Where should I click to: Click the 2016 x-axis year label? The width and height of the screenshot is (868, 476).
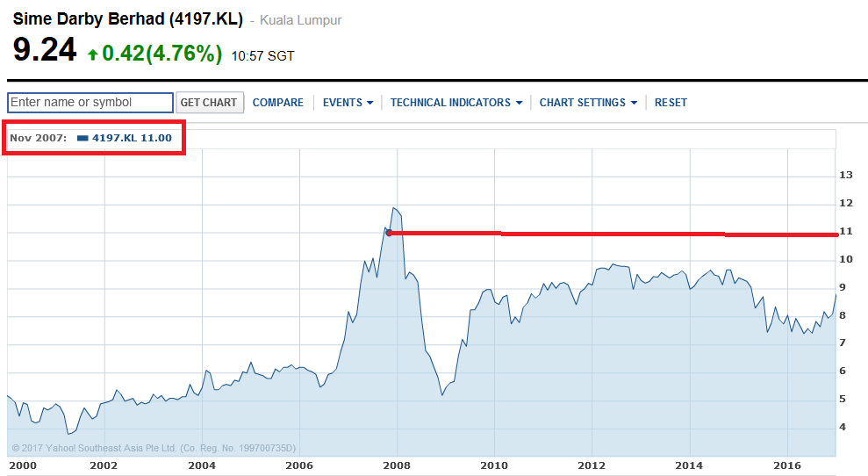pos(787,465)
